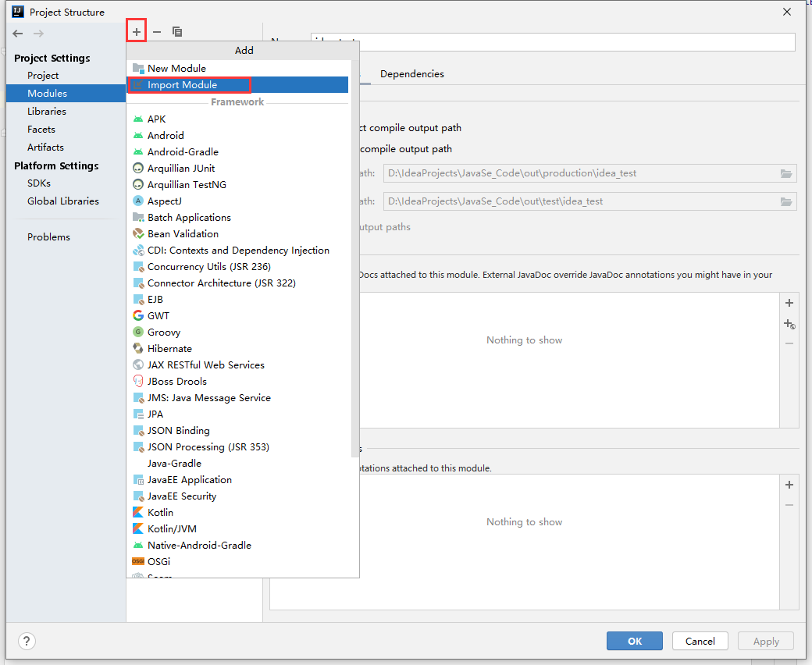Open help with the question mark icon
This screenshot has width=812, height=665.
(x=27, y=641)
